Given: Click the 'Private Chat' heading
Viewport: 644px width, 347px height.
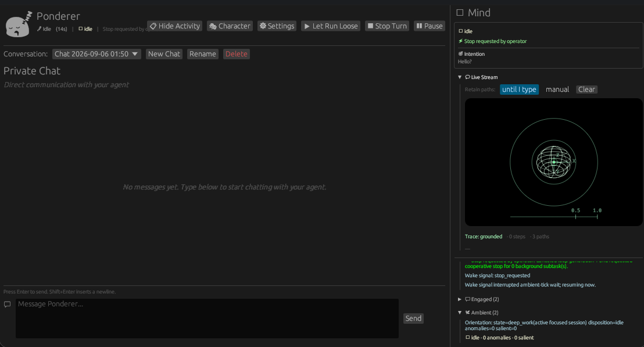Looking at the screenshot, I should click(x=32, y=71).
